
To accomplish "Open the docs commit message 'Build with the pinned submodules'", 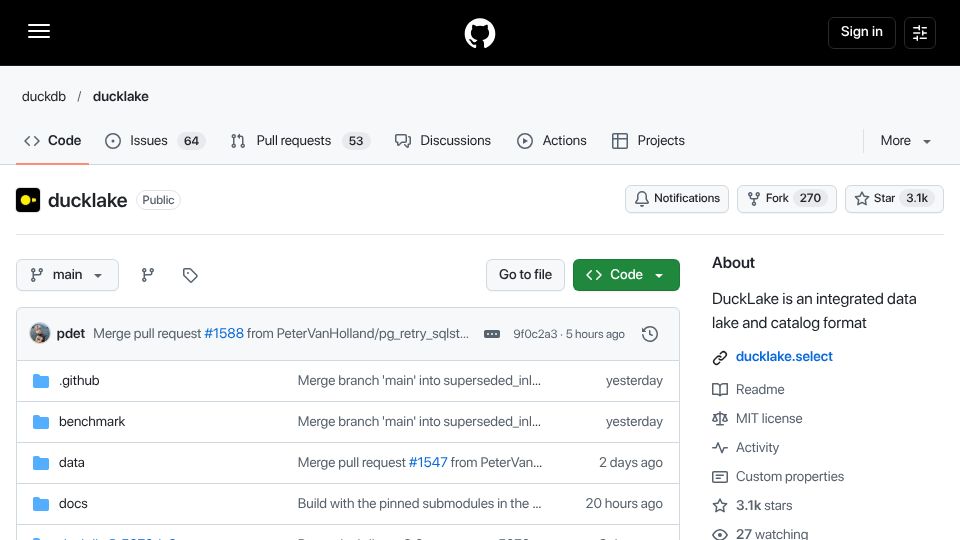I will click(419, 504).
